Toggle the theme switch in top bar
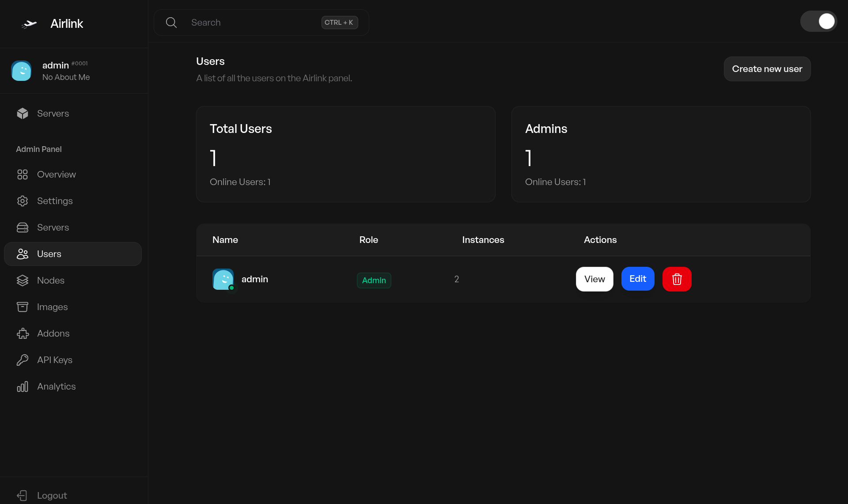 (x=819, y=21)
